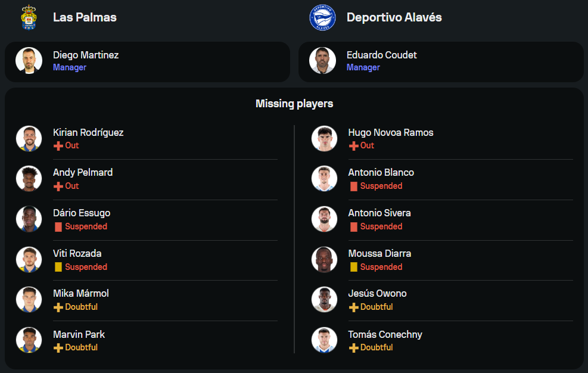588x373 pixels.
Task: Click the yellow card icon for Viti Rozada
Action: click(x=58, y=268)
